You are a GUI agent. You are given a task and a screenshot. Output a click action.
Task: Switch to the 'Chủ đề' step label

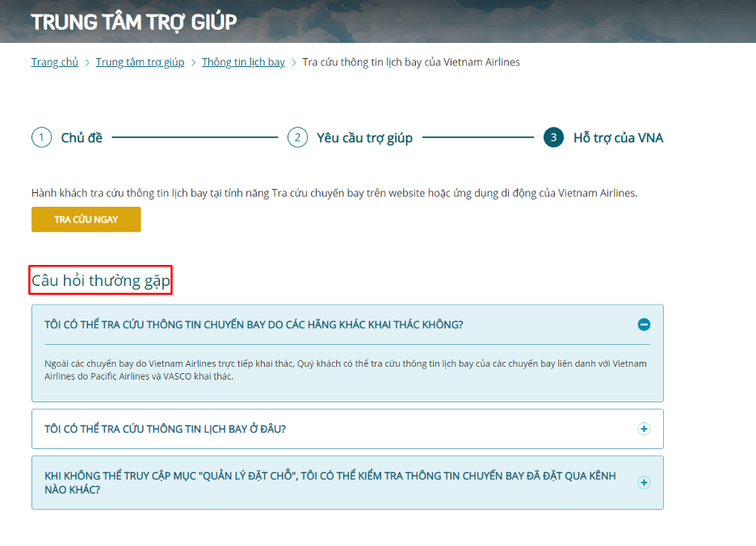(x=82, y=137)
